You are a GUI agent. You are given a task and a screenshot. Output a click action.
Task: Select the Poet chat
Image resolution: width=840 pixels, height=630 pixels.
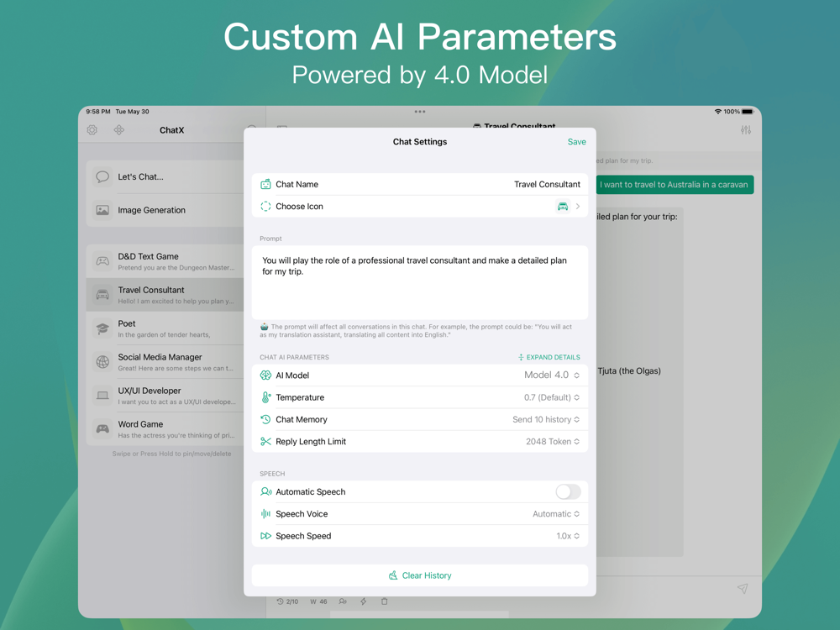click(x=165, y=328)
